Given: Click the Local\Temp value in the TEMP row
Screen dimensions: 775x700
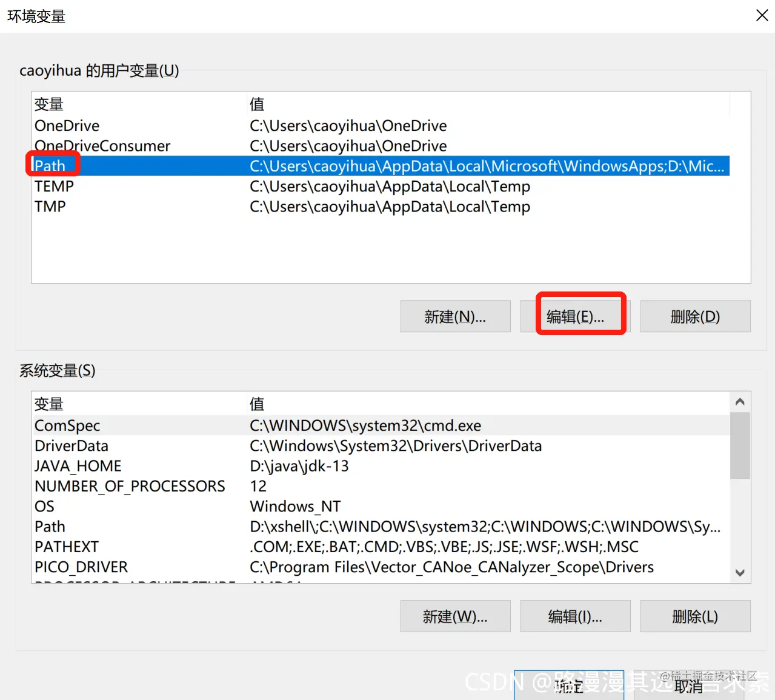Looking at the screenshot, I should 390,186.
